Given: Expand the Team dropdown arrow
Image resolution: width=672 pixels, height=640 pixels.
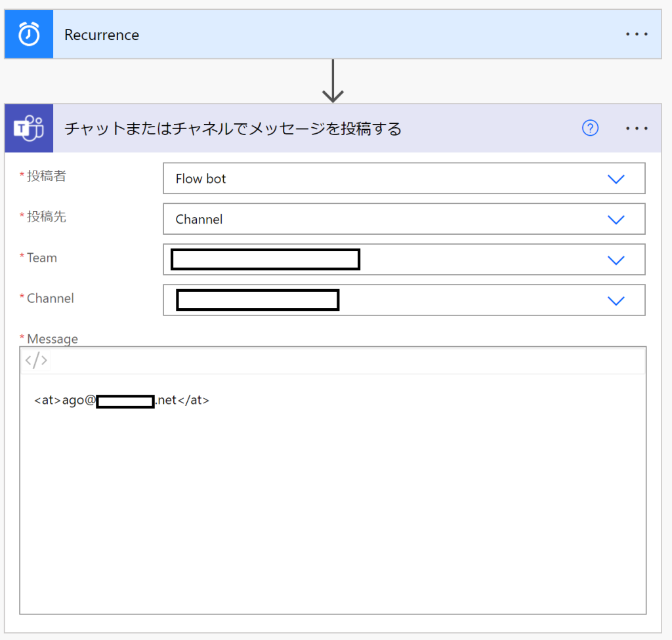Looking at the screenshot, I should pos(616,260).
